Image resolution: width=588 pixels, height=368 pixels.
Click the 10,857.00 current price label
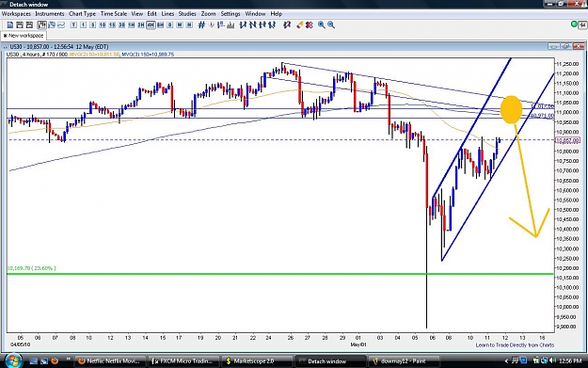(567, 140)
